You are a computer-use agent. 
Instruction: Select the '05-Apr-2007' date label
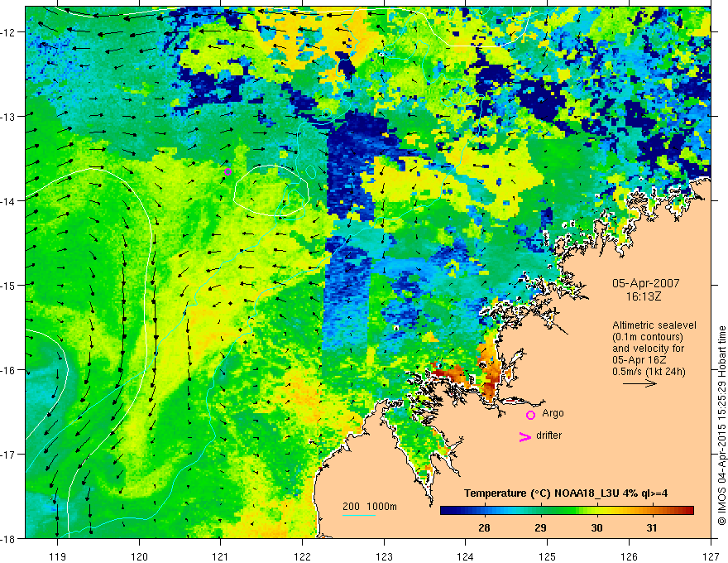click(x=645, y=283)
